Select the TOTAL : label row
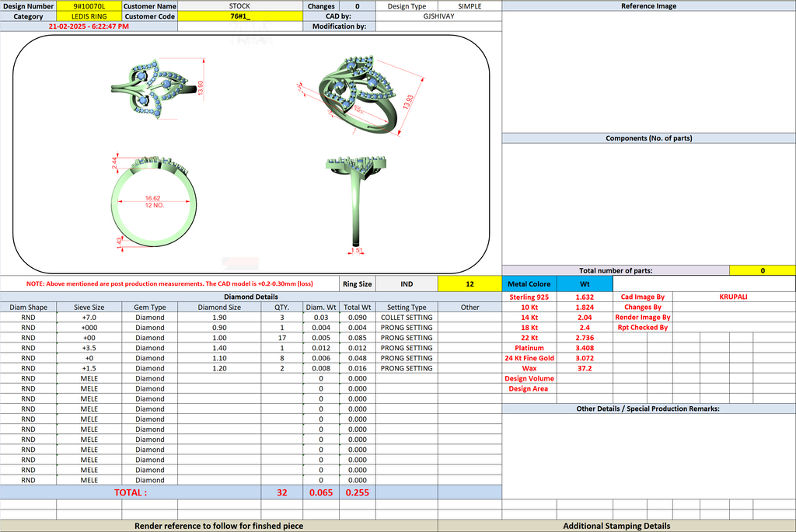This screenshot has height=532, width=796. [x=131, y=492]
